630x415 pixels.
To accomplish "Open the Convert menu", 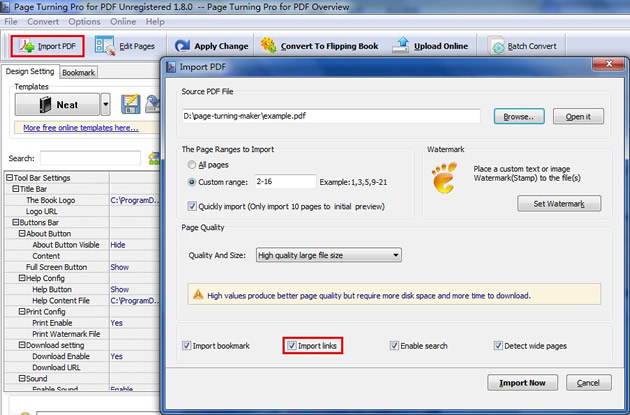I will (x=43, y=21).
